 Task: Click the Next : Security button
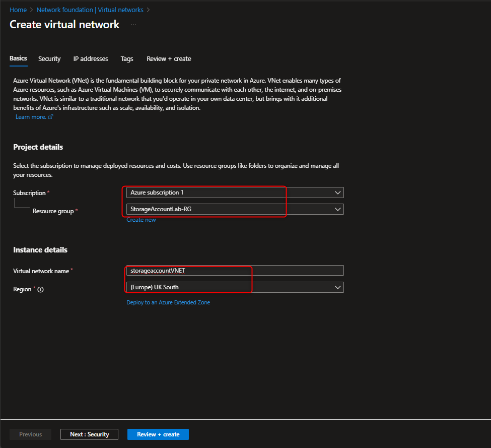(x=89, y=434)
